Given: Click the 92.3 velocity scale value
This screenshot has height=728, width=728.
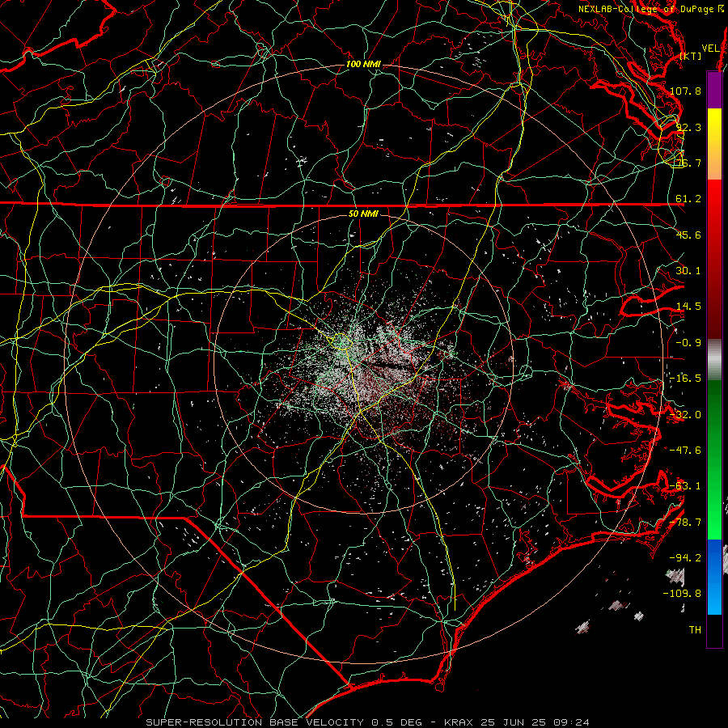Looking at the screenshot, I should click(x=688, y=127).
